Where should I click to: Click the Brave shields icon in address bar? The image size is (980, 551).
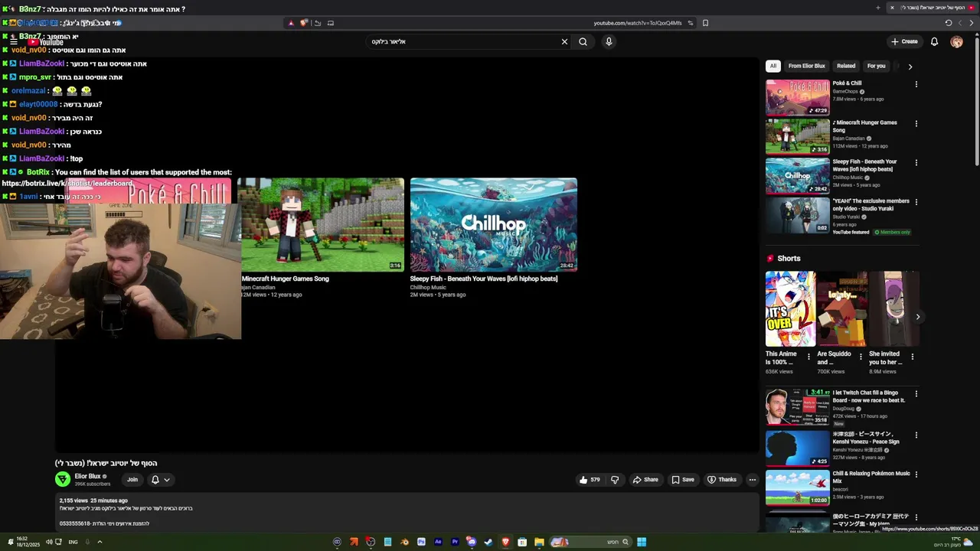[303, 23]
